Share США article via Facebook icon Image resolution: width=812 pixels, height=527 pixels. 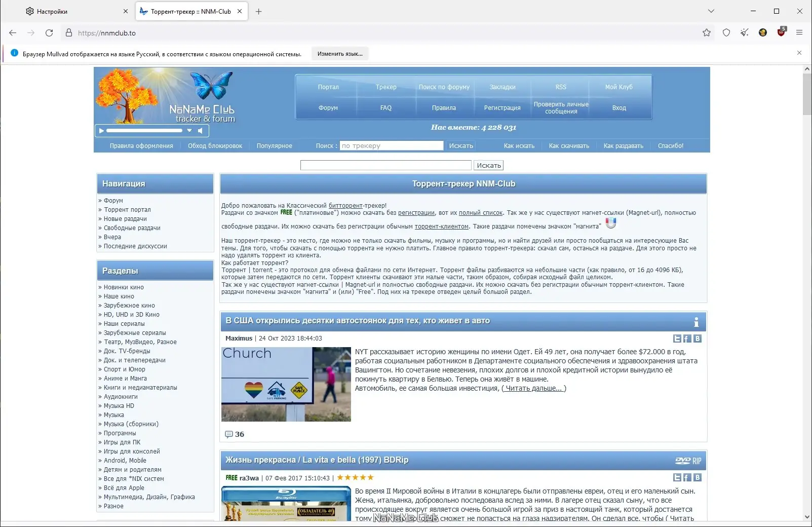(x=687, y=338)
